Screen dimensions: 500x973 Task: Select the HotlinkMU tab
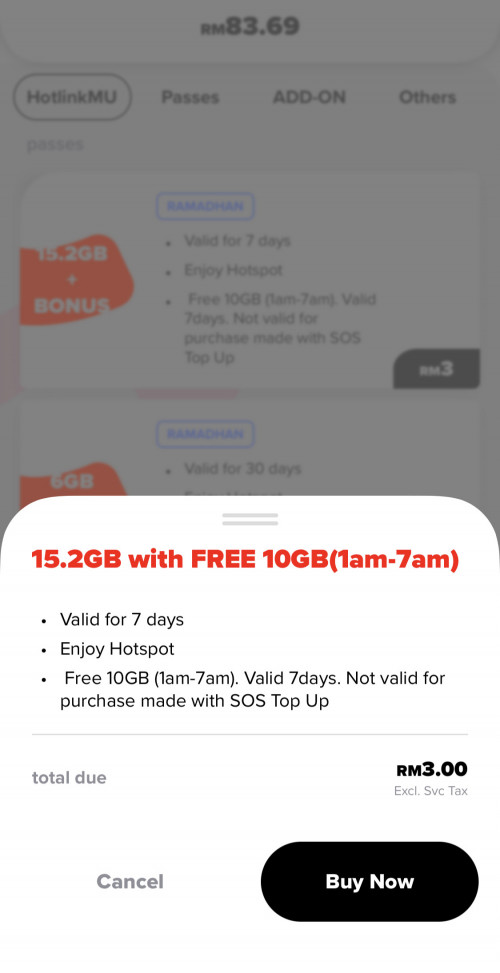click(72, 97)
